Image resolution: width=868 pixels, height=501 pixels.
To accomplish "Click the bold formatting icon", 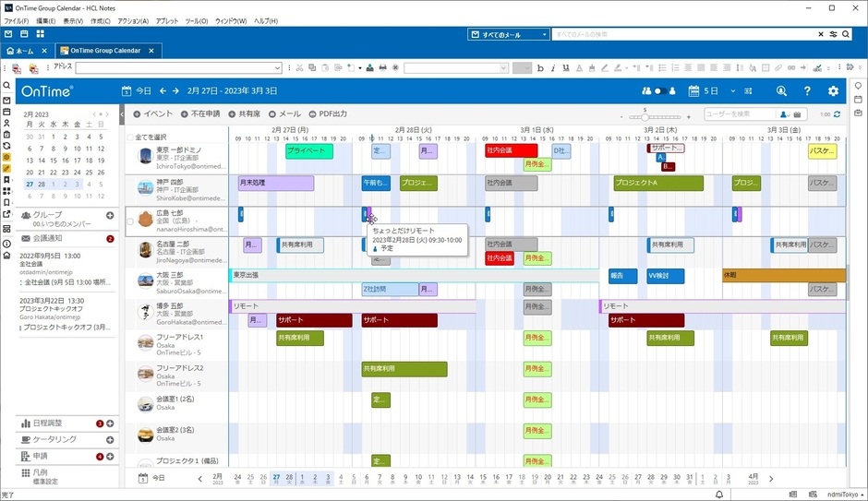I will coord(540,68).
